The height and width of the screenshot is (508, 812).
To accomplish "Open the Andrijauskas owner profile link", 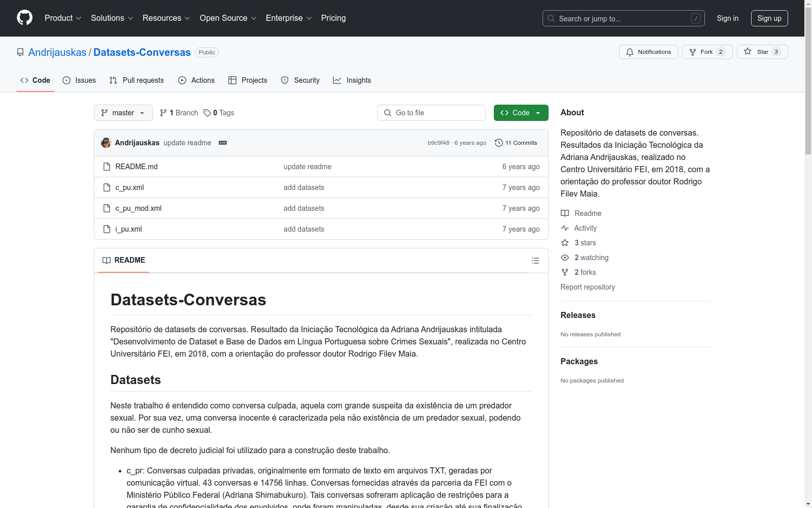I will (57, 52).
